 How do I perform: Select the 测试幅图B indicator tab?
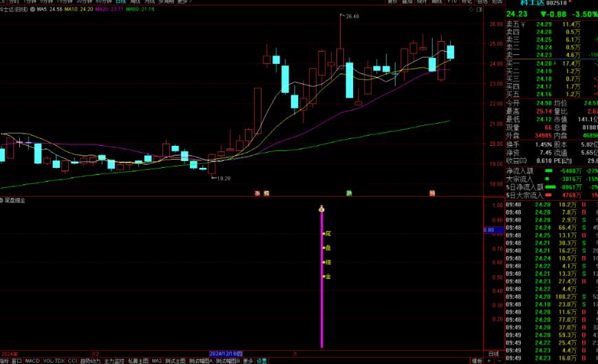click(x=228, y=361)
